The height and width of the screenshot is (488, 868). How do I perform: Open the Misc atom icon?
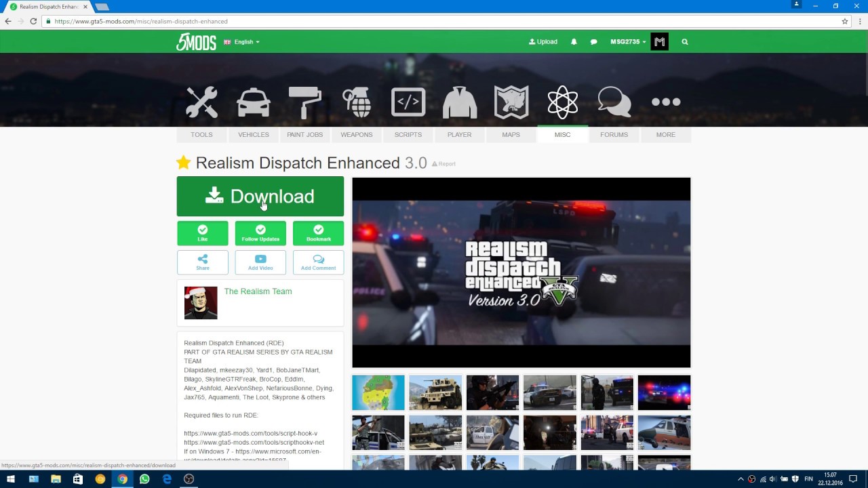tap(563, 102)
